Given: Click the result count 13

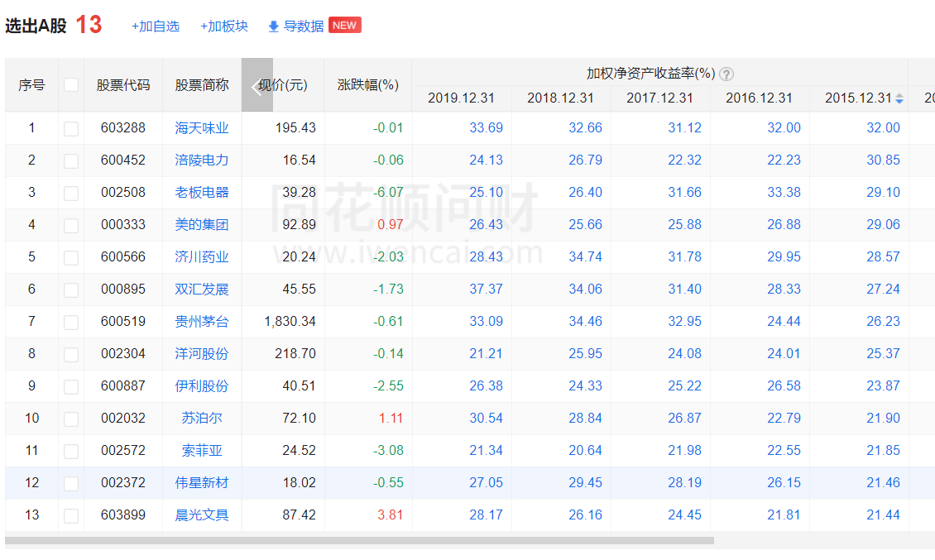Looking at the screenshot, I should point(89,25).
